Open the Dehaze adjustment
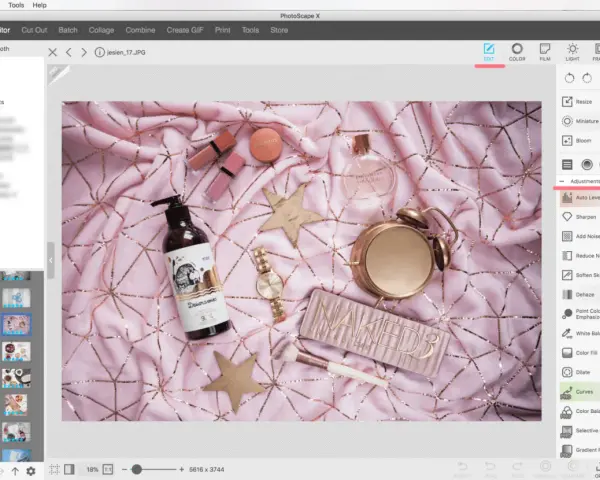 (x=580, y=295)
